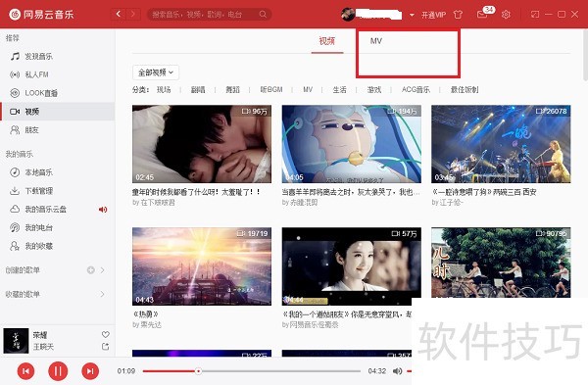This screenshot has width=588, height=385.
Task: Mute via the volume speaker icon
Action: (x=397, y=371)
